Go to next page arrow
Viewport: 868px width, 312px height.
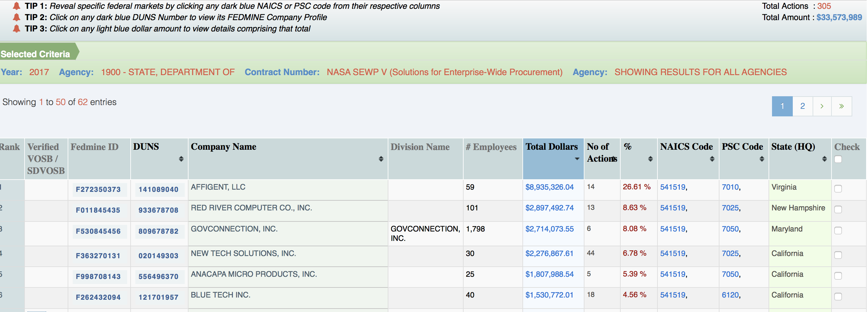822,106
